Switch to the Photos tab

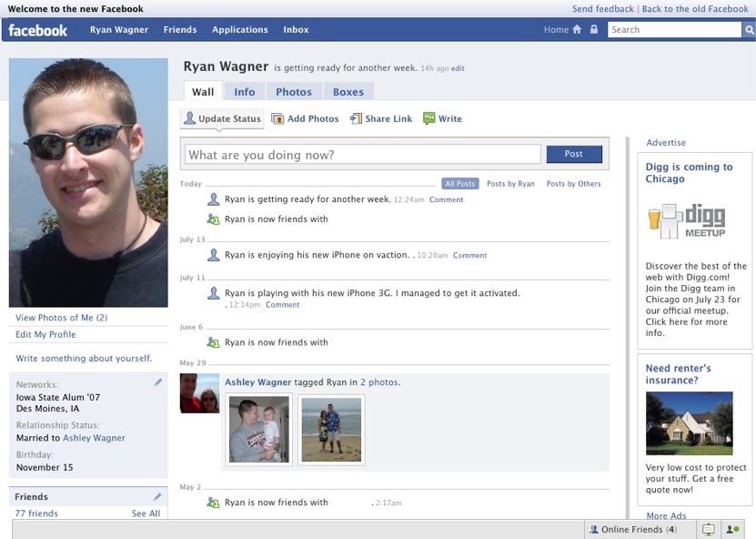(x=293, y=91)
